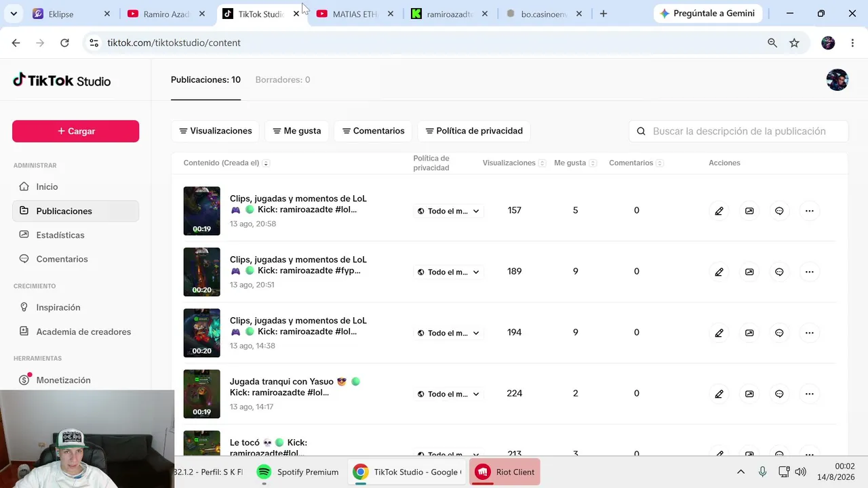Open the volume control in the system tray
The image size is (868, 488).
[x=800, y=472]
